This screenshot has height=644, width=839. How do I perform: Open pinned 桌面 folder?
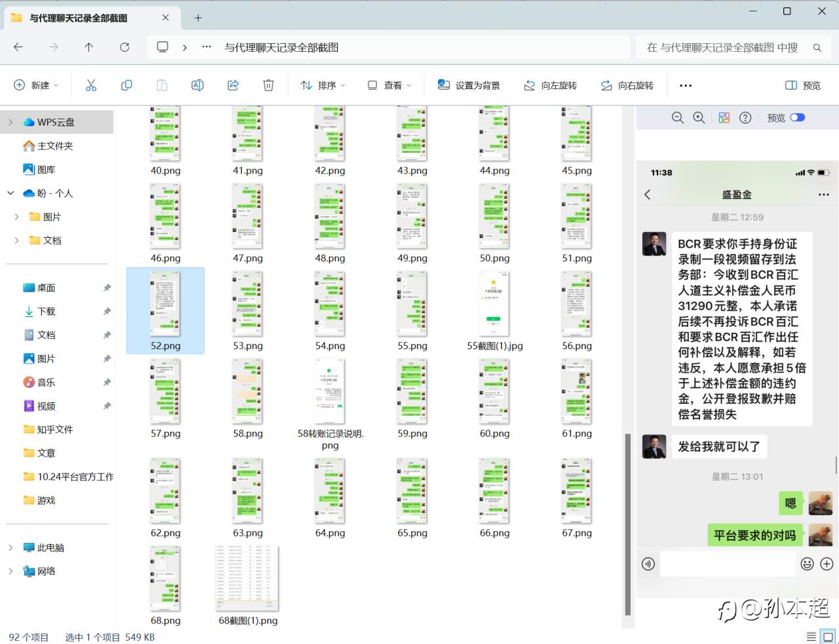(x=39, y=287)
